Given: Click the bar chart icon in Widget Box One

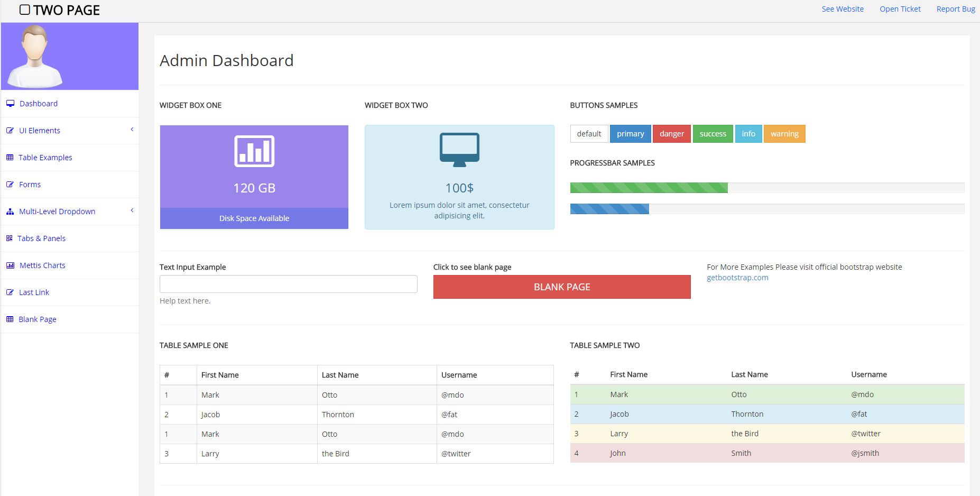Looking at the screenshot, I should coord(254,151).
